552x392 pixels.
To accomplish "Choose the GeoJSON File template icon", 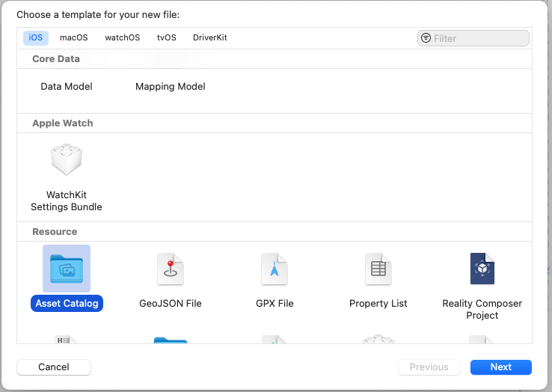I will (x=171, y=269).
